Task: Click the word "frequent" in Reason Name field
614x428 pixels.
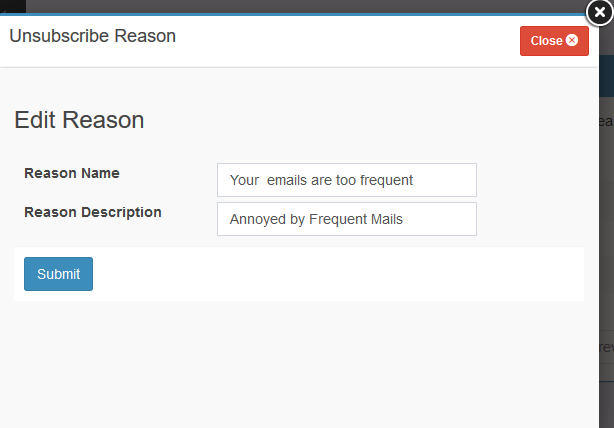Action: [x=385, y=180]
